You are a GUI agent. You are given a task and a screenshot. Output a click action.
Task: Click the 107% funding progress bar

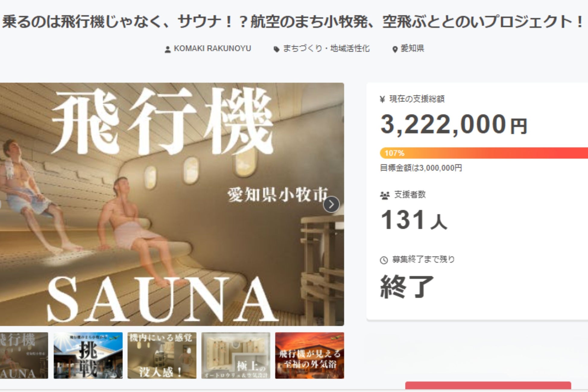click(x=484, y=153)
